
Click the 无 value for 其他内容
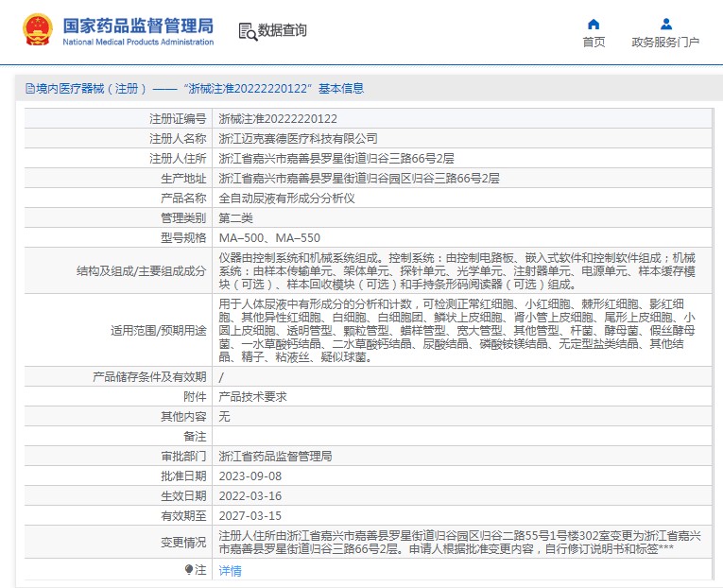pyautogui.click(x=224, y=417)
